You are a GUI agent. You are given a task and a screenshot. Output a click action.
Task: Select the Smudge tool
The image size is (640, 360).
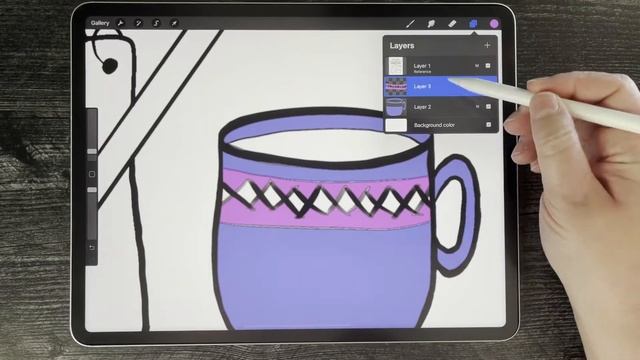[431, 24]
